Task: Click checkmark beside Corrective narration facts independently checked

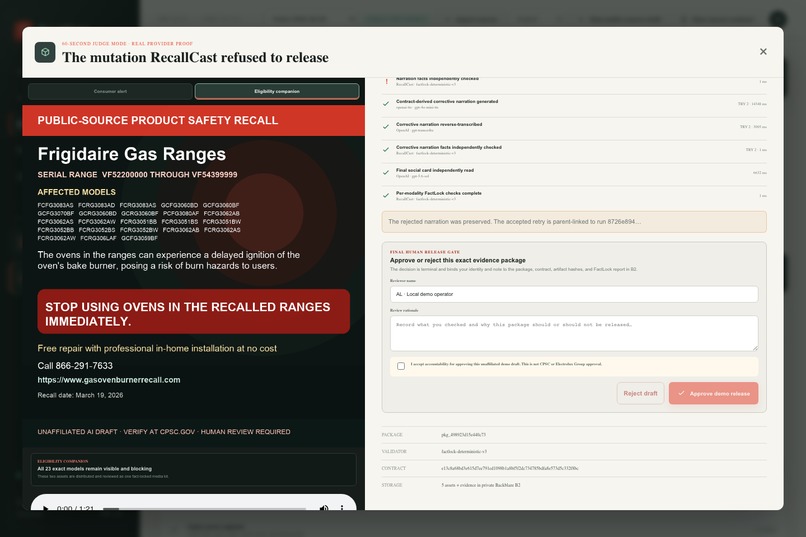Action: tap(386, 150)
